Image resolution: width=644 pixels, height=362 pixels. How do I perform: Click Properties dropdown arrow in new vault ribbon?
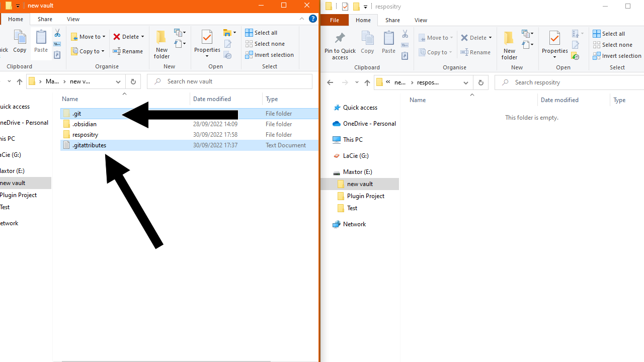tap(207, 56)
